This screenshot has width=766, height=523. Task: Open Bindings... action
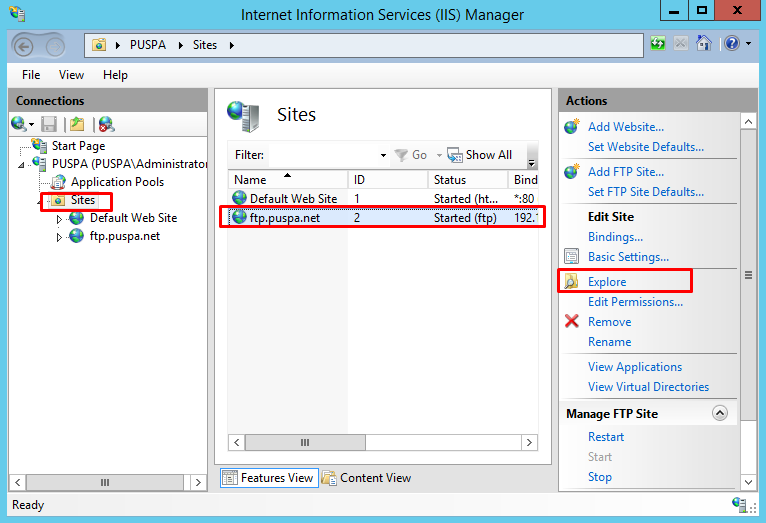[x=616, y=237]
